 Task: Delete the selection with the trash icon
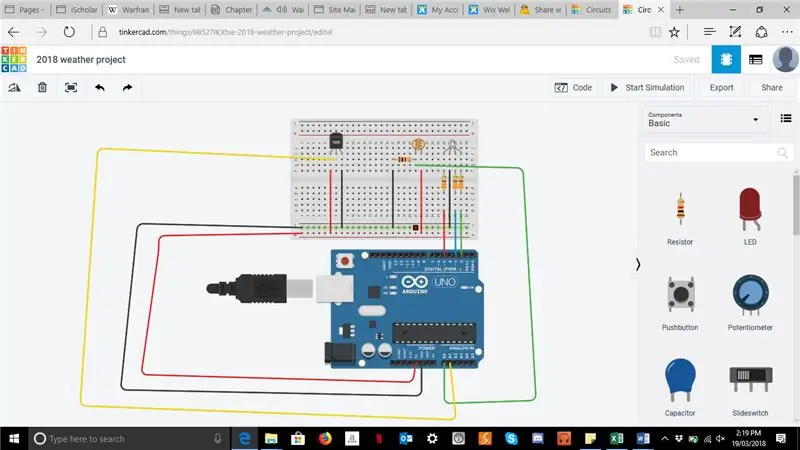(x=42, y=88)
